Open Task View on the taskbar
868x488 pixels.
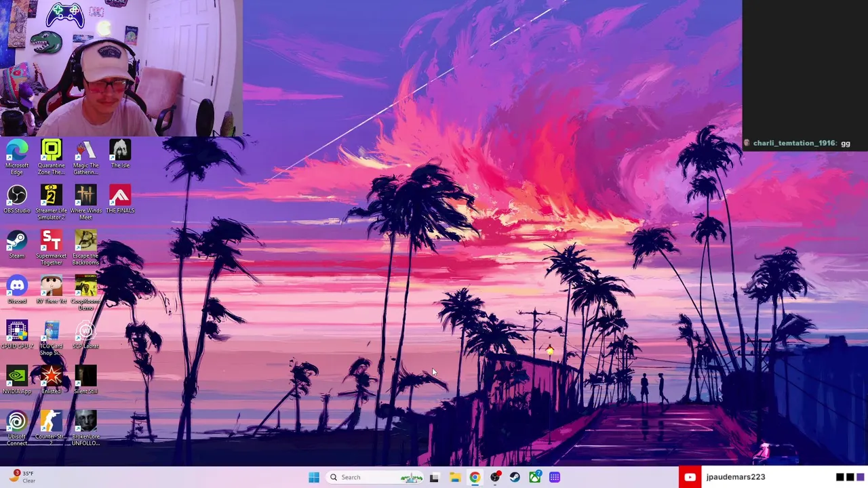coord(434,477)
